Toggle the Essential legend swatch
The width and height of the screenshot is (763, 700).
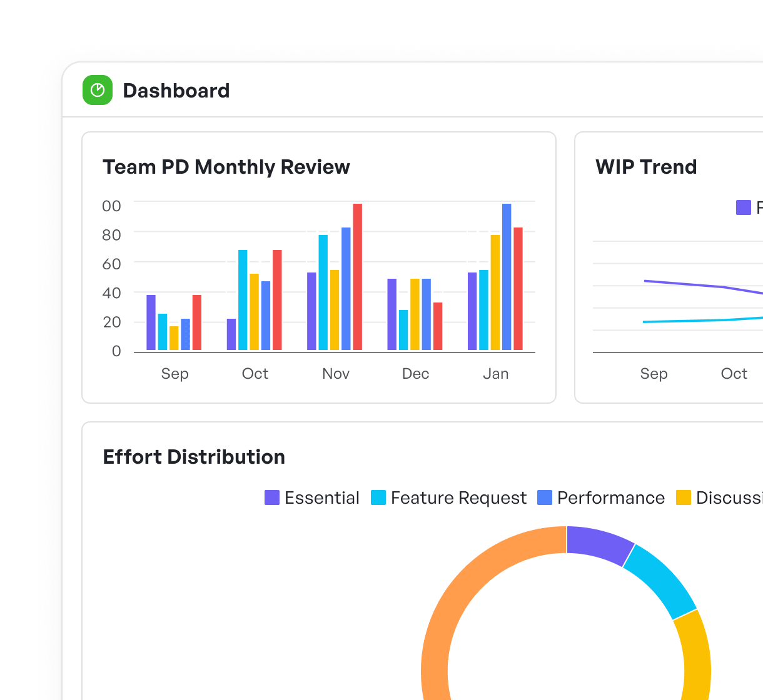272,497
